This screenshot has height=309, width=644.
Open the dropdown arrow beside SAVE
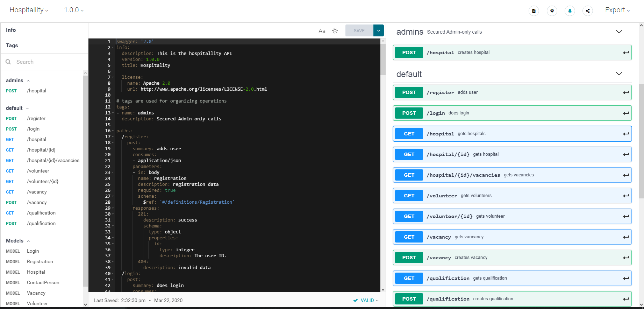click(x=379, y=30)
